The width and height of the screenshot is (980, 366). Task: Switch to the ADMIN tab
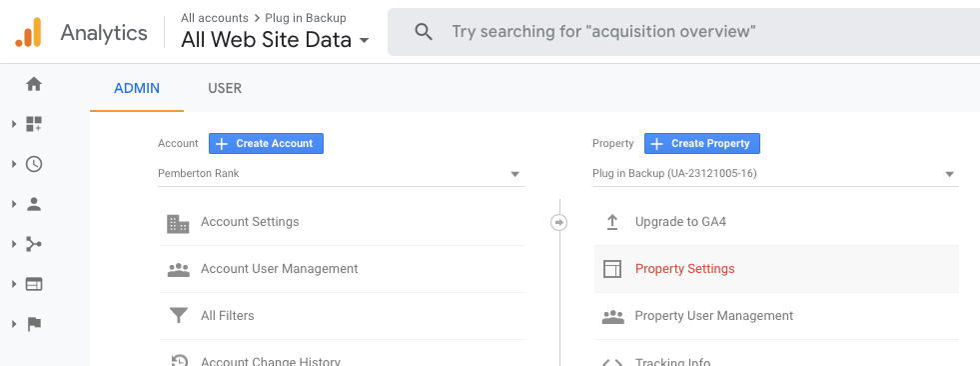pos(137,88)
